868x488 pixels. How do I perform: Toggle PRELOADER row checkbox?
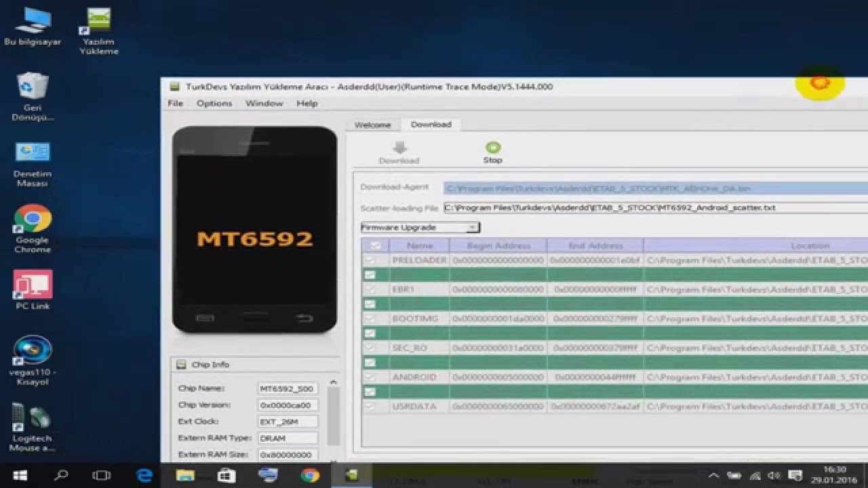(370, 260)
